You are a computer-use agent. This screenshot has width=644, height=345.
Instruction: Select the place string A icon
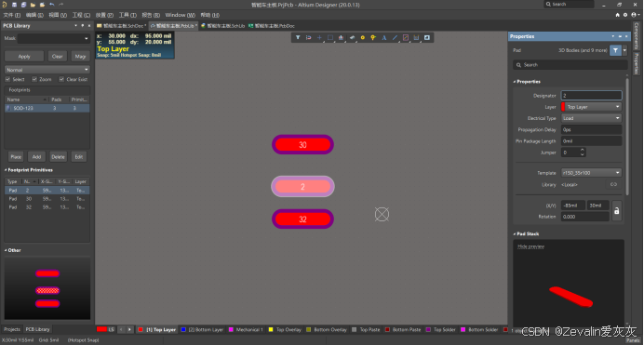pyautogui.click(x=384, y=37)
